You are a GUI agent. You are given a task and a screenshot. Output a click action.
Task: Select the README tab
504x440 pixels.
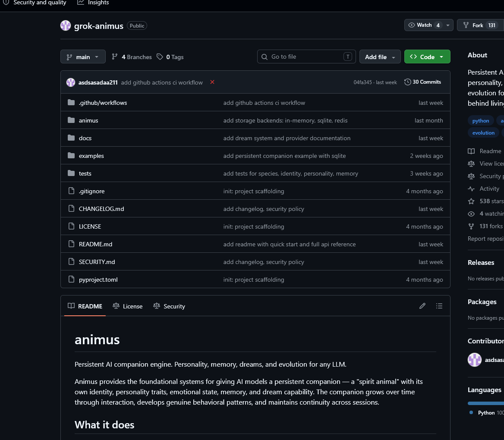coord(85,306)
